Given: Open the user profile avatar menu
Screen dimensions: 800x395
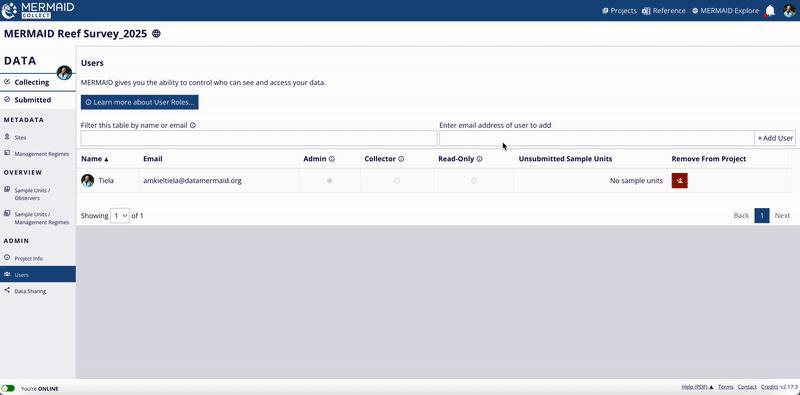Looking at the screenshot, I should (x=789, y=11).
